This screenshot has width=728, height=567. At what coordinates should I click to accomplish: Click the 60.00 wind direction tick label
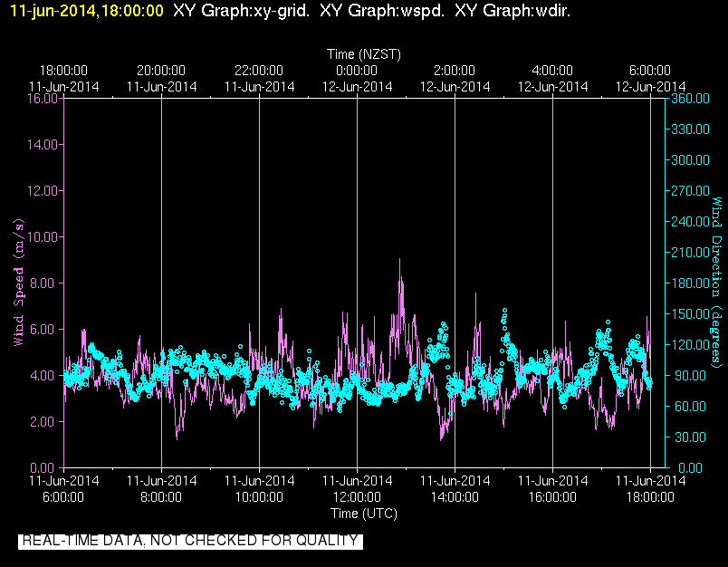(690, 407)
